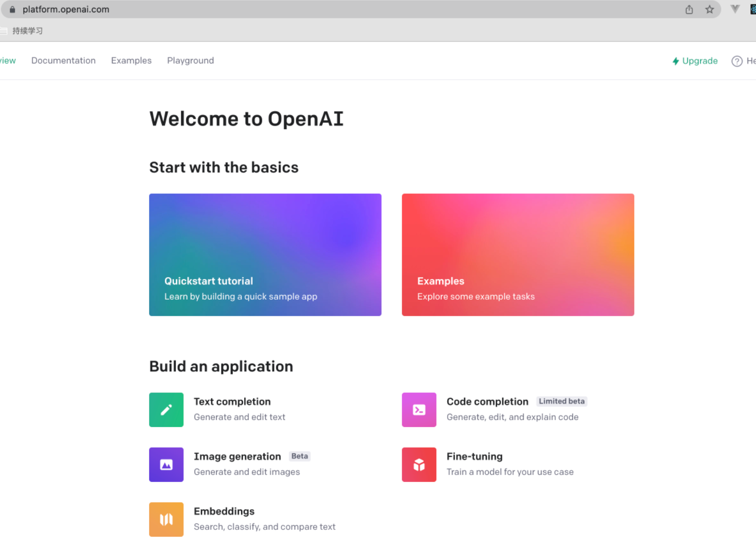Image resolution: width=756 pixels, height=539 pixels.
Task: Click the V-shaped extension icon in browser toolbar
Action: (x=735, y=9)
